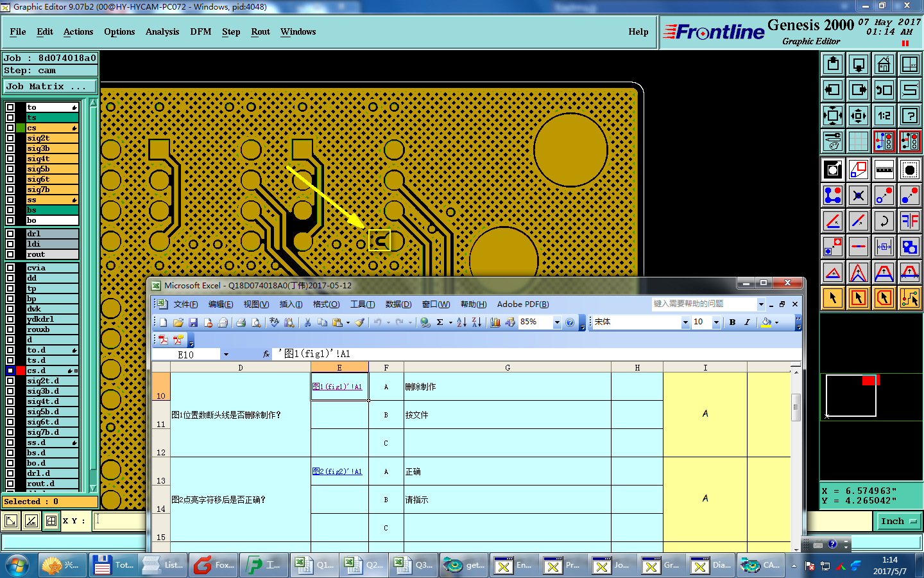924x578 pixels.
Task: Open the Rout menu
Action: [x=261, y=31]
